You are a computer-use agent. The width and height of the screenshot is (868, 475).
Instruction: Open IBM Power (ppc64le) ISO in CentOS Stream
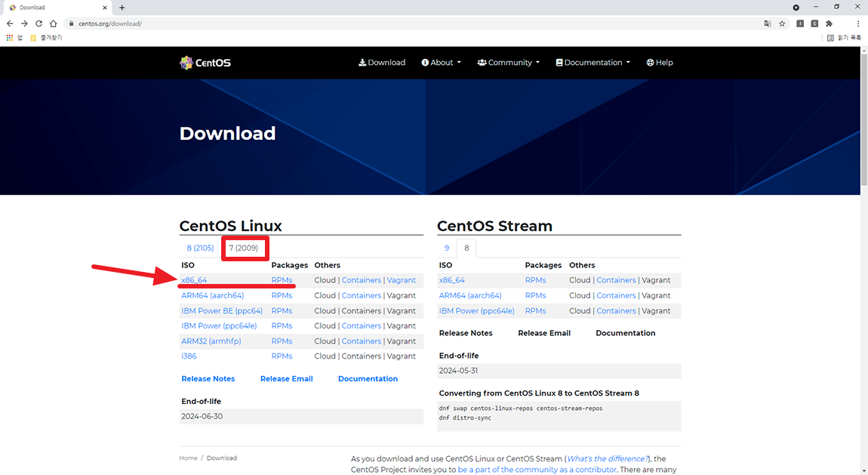(x=476, y=311)
